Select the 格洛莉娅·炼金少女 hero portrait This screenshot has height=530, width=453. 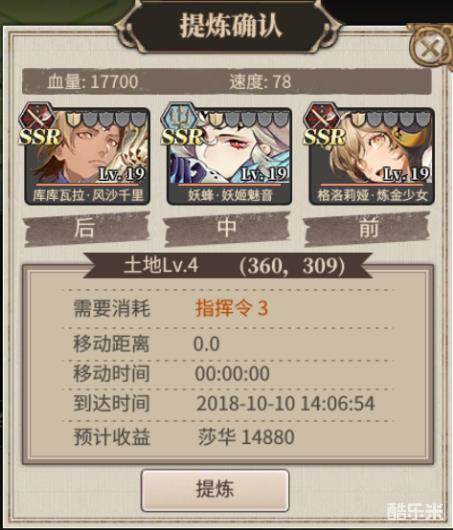[371, 156]
